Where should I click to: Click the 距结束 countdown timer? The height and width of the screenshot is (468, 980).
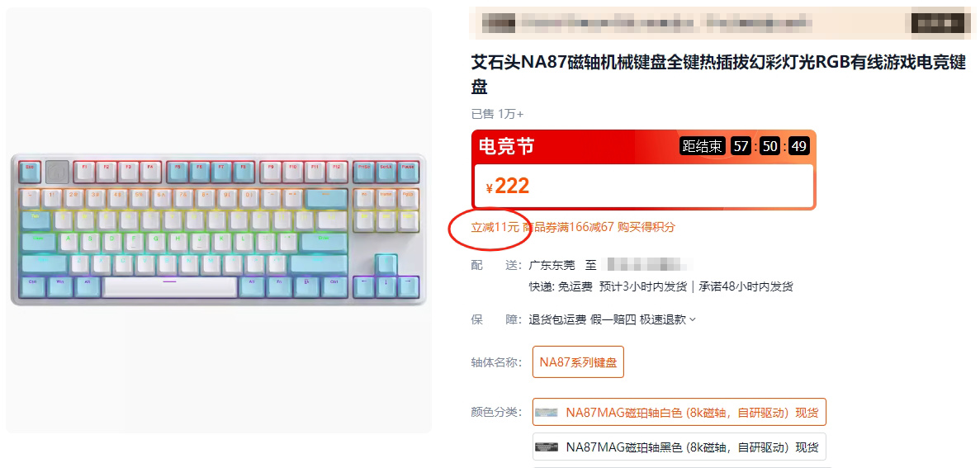point(745,147)
